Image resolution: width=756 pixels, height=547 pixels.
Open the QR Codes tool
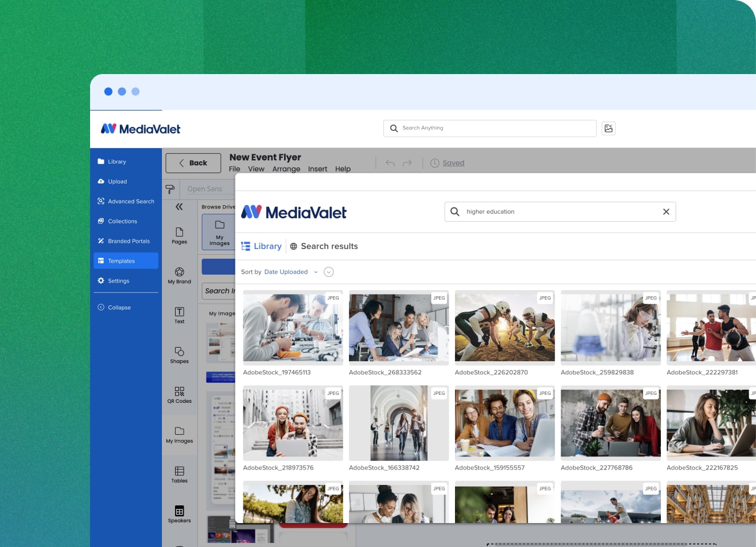point(179,394)
